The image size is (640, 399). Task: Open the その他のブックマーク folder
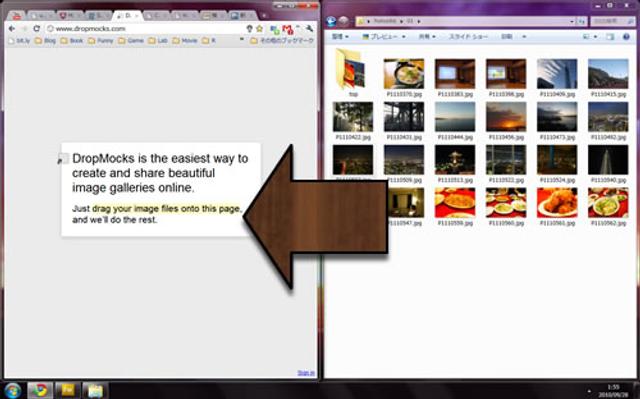(282, 41)
